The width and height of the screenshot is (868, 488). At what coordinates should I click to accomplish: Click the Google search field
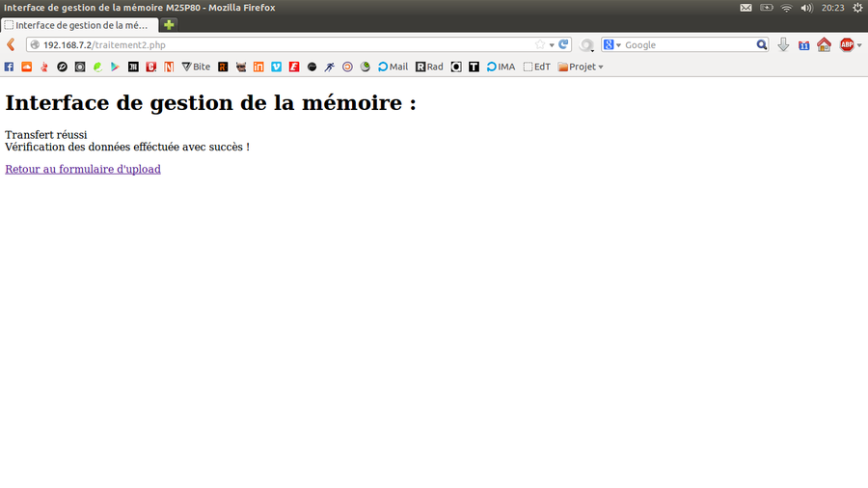687,44
